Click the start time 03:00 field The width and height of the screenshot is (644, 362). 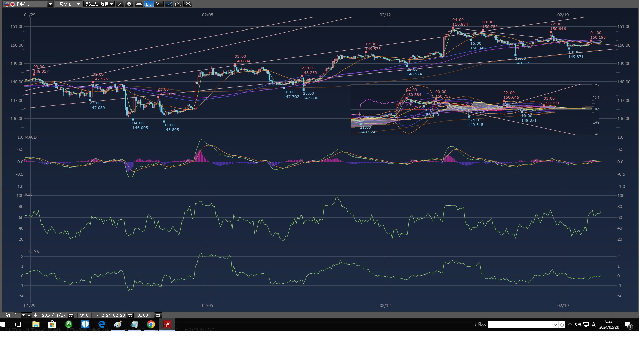coord(83,315)
